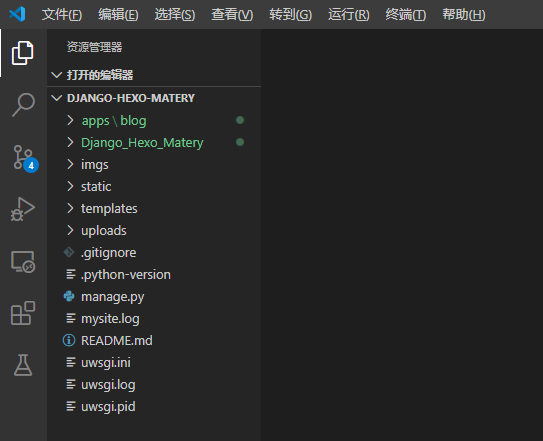The image size is (543, 441).
Task: Open the 终端(T) menu
Action: (406, 15)
